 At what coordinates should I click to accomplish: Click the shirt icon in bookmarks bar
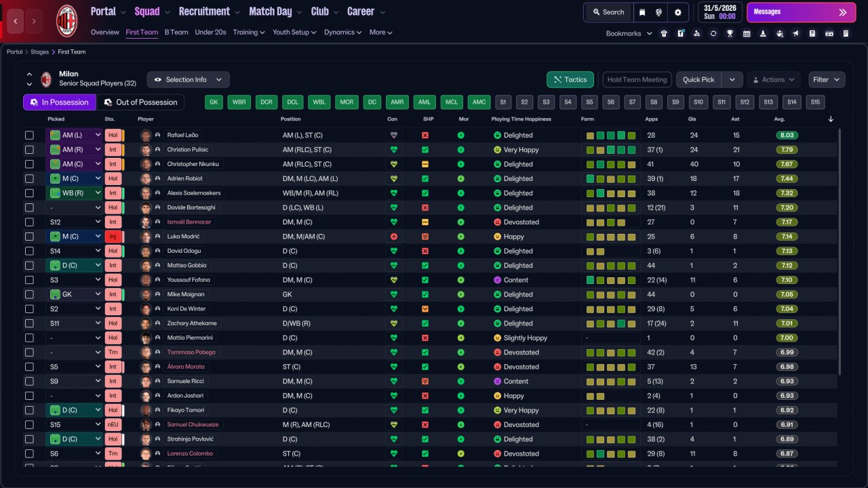pyautogui.click(x=664, y=33)
